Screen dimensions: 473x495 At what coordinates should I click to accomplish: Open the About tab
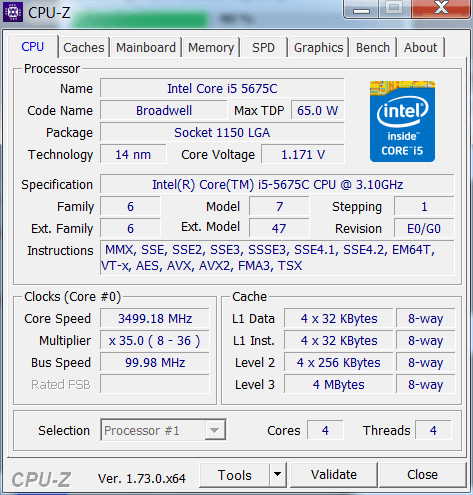pyautogui.click(x=420, y=48)
